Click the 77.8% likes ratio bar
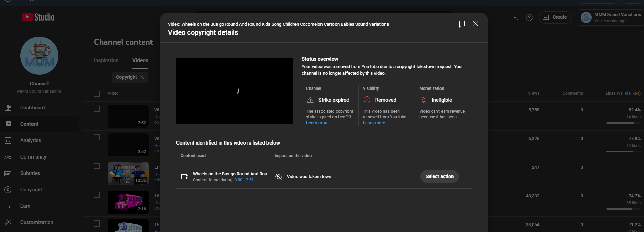This screenshot has width=644, height=232. 623,152
